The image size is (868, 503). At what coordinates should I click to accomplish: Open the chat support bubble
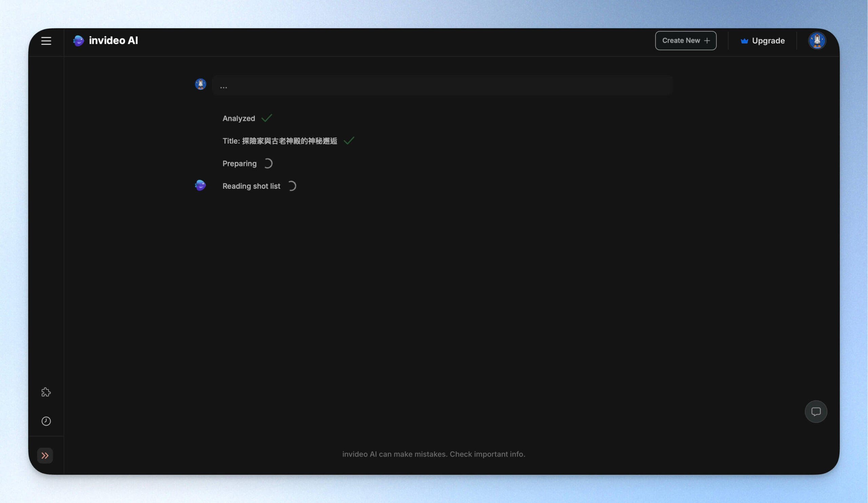pos(816,412)
